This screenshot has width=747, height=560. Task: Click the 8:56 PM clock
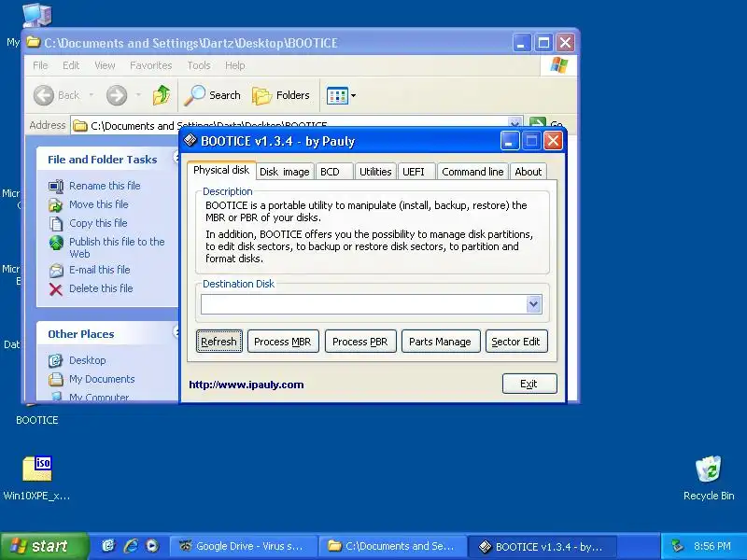[x=712, y=546]
